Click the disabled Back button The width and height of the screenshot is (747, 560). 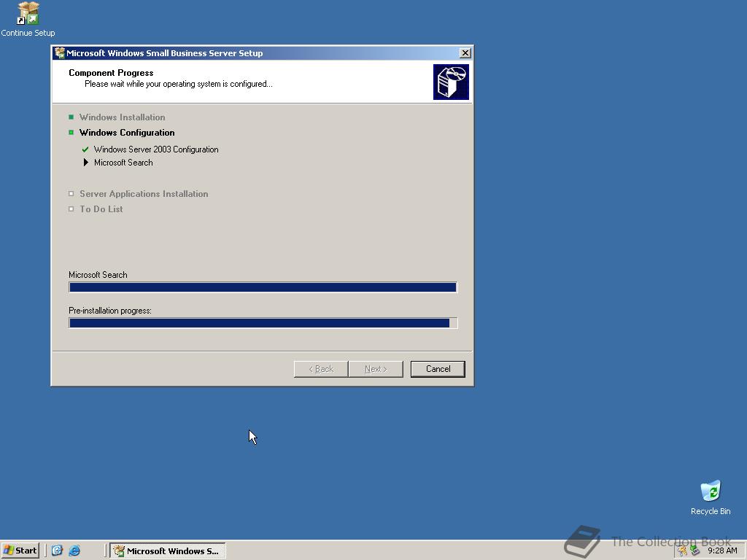321,369
